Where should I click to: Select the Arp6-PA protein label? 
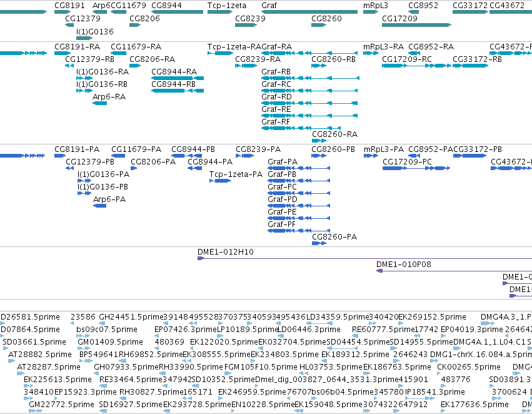tap(109, 199)
